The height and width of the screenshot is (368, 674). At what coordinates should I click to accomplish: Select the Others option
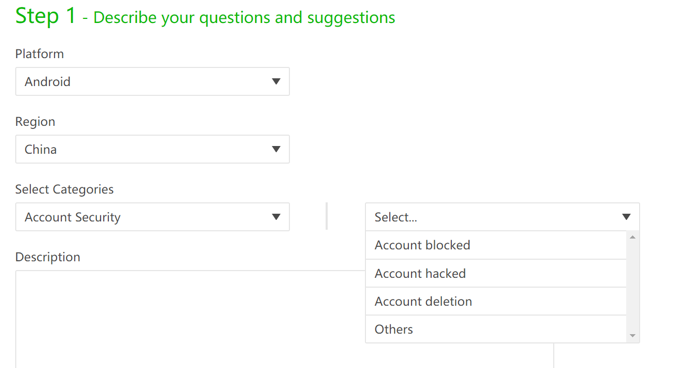click(x=496, y=329)
